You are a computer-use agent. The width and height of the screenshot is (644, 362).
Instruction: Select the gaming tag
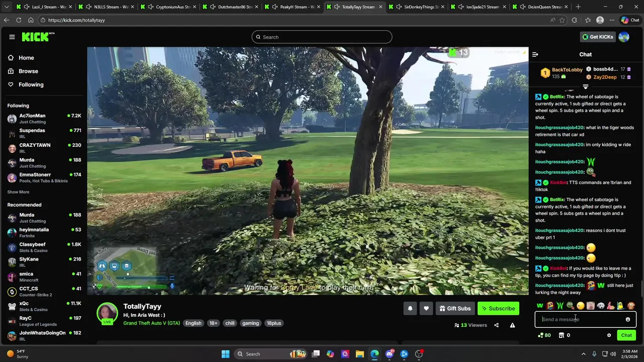251,323
